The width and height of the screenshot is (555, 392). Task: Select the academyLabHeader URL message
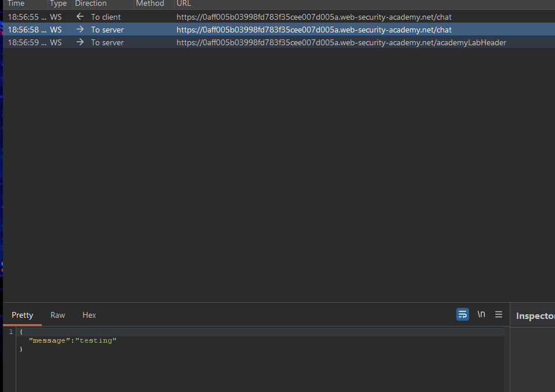341,42
